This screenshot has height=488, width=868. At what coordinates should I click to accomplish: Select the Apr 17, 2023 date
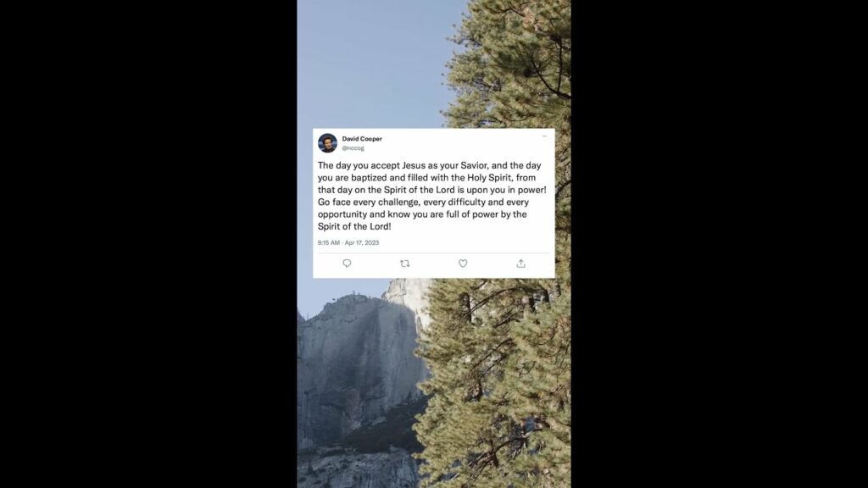pos(362,243)
